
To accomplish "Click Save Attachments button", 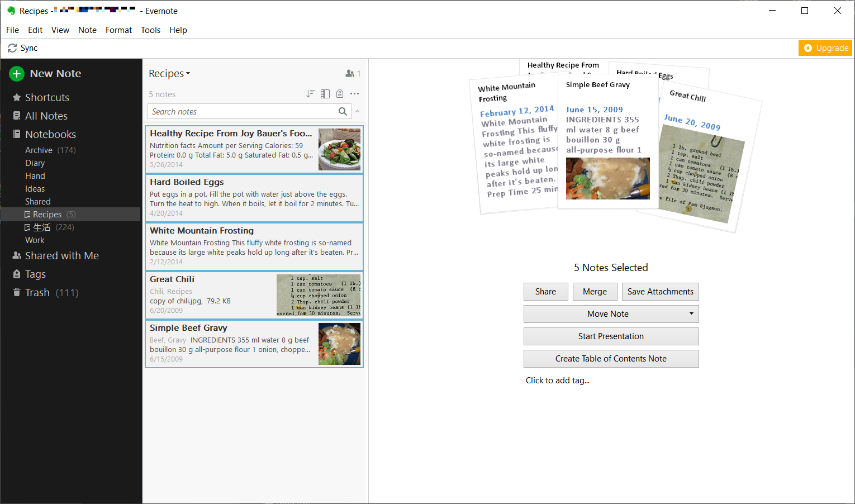I will 660,292.
